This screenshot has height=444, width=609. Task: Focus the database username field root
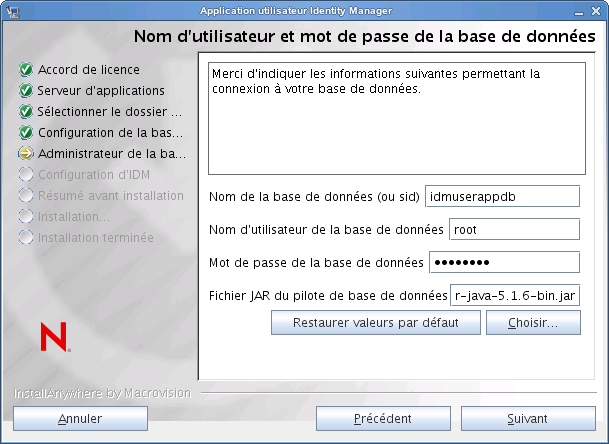coord(514,230)
